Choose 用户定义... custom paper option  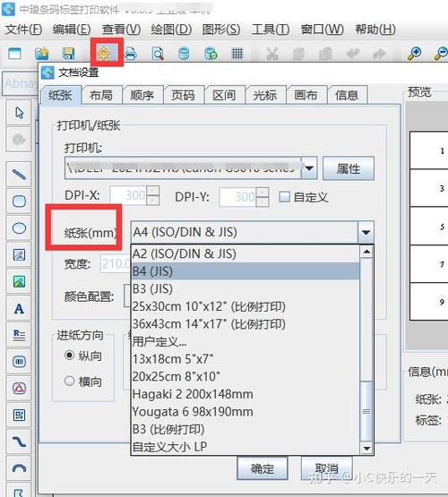tap(246, 341)
